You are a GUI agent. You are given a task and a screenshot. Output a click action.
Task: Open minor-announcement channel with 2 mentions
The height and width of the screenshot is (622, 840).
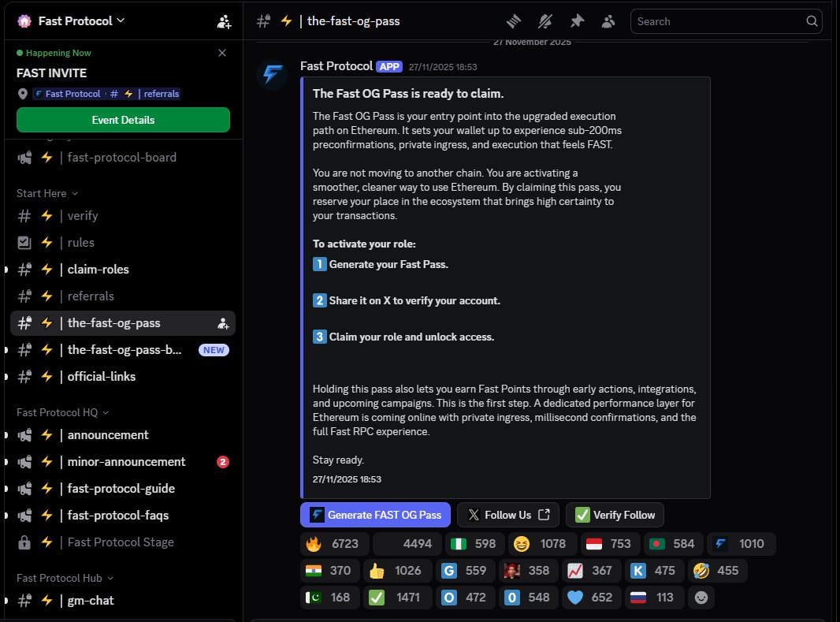coord(123,462)
